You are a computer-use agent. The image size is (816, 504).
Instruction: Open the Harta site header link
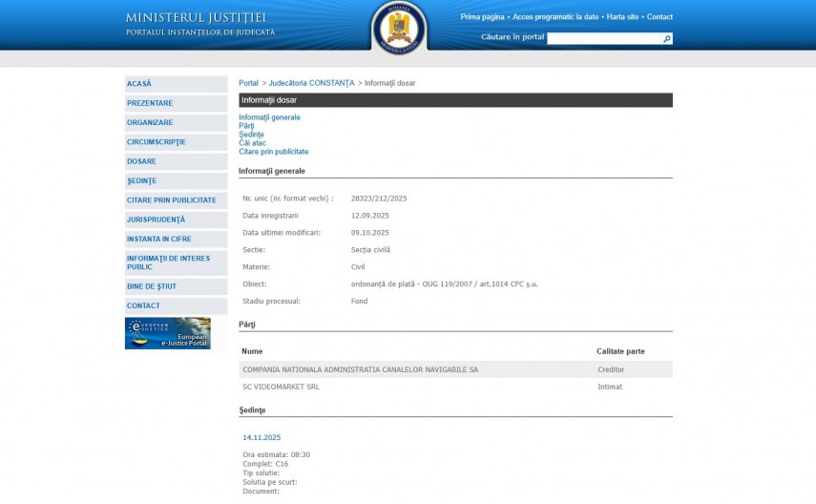[x=622, y=17]
